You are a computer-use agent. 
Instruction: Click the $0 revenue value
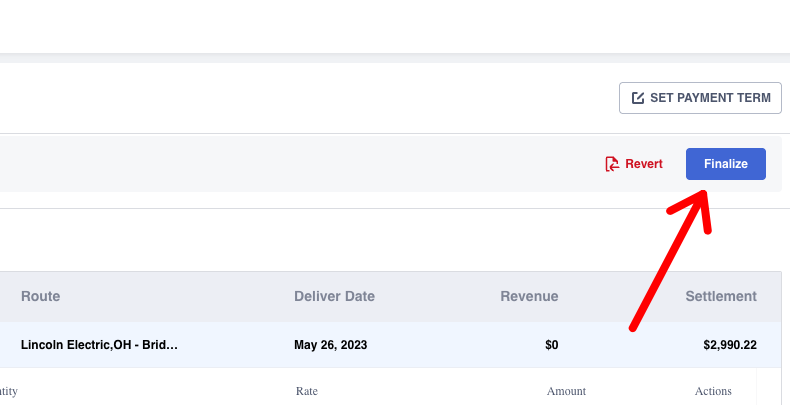552,345
